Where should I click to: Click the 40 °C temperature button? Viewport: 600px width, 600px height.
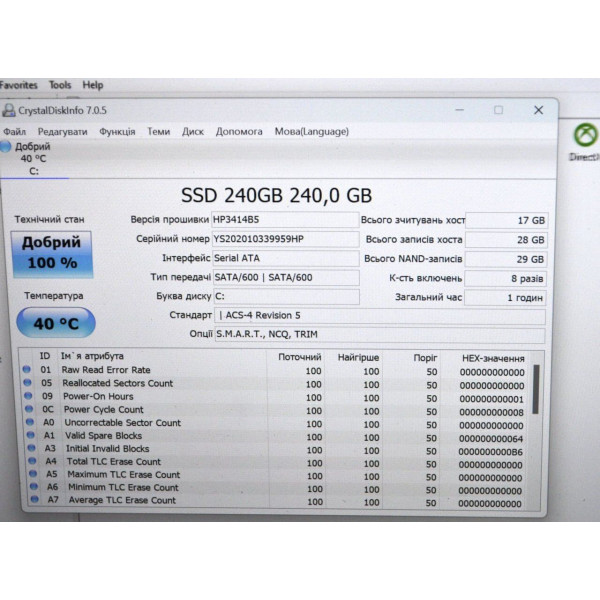tap(56, 323)
